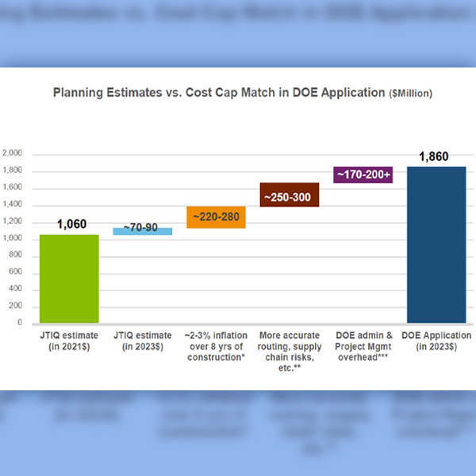Image resolution: width=476 pixels, height=476 pixels.
Task: Click the '1,060' data label
Action: point(70,225)
